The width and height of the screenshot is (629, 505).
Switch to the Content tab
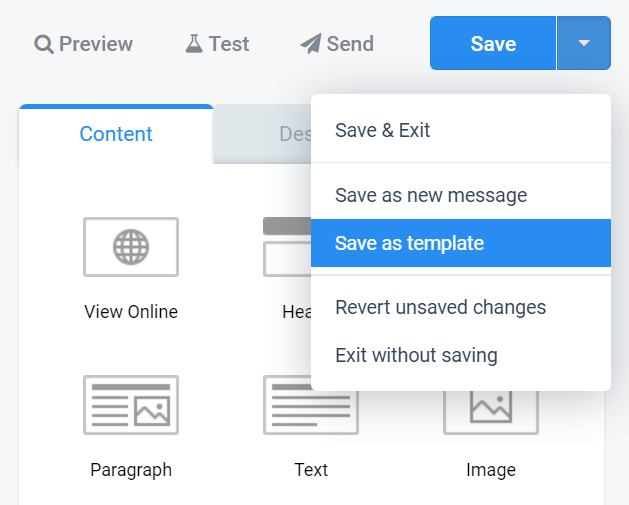click(116, 134)
